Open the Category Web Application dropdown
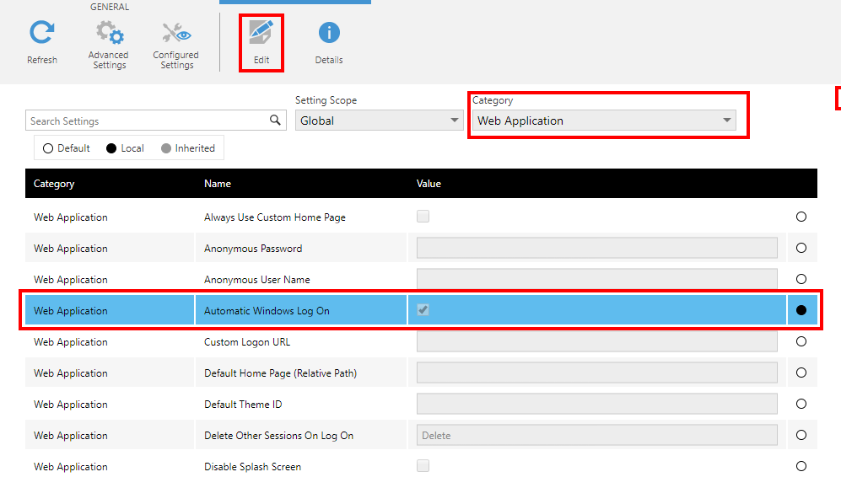Viewport: 841px width, 504px height. (x=604, y=121)
